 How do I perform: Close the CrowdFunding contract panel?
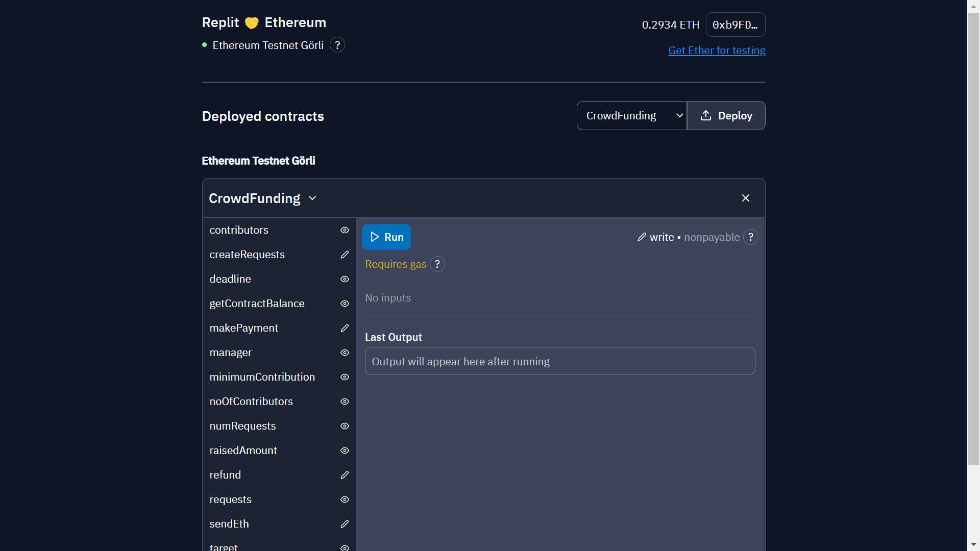[745, 198]
